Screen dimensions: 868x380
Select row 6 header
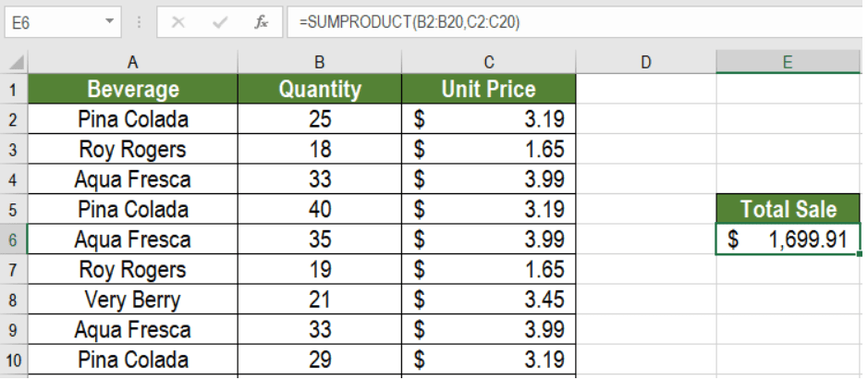coord(14,239)
